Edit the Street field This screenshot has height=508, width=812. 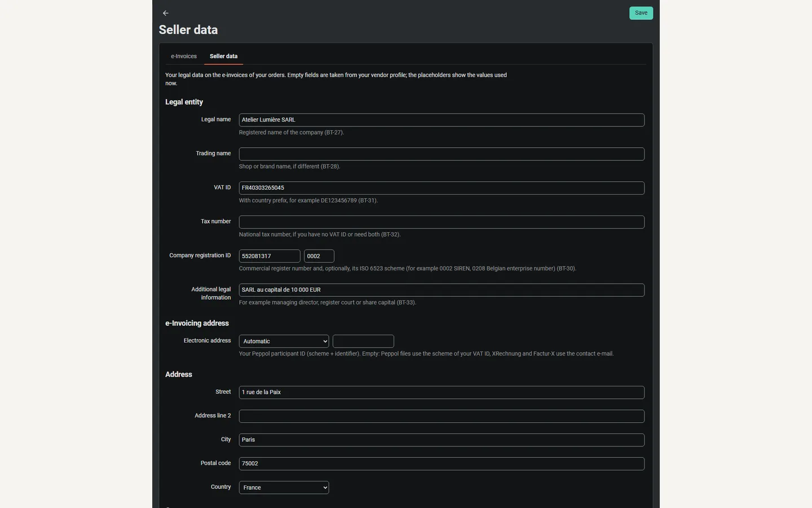point(442,392)
